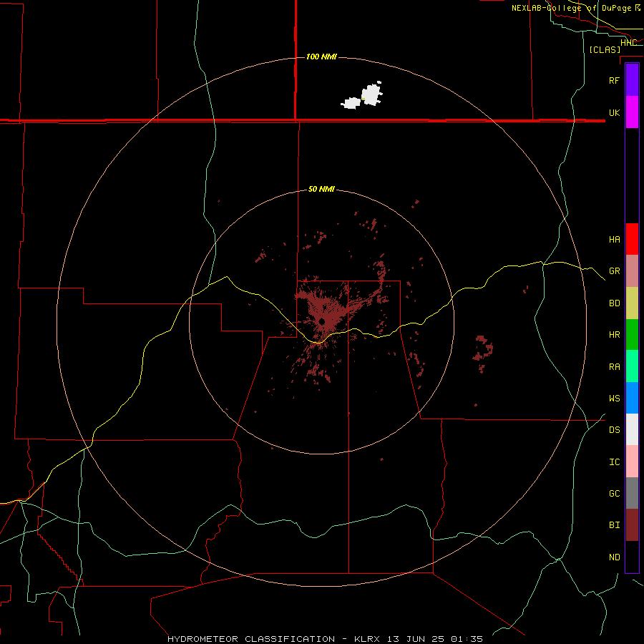Click the BI brown legend swatch

[632, 525]
